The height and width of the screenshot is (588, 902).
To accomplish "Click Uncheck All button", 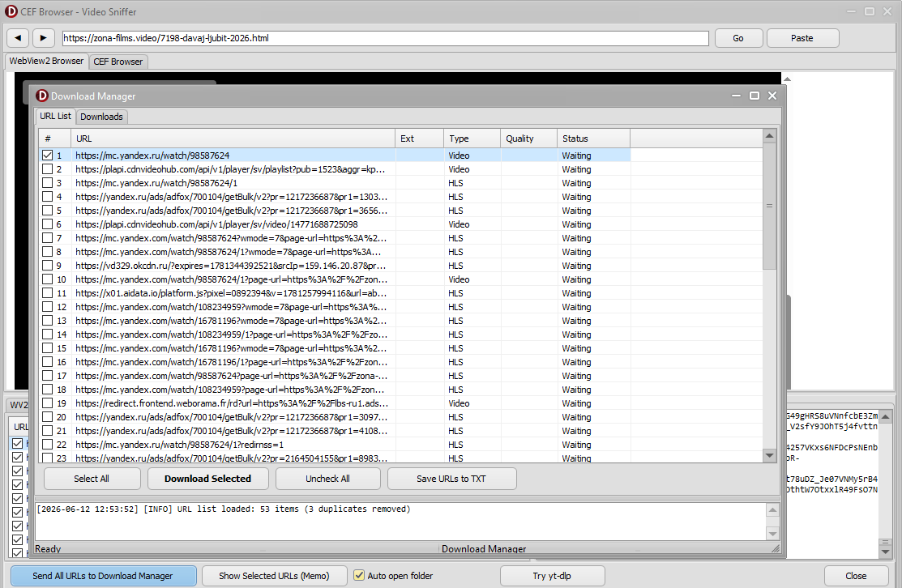I will pos(328,479).
